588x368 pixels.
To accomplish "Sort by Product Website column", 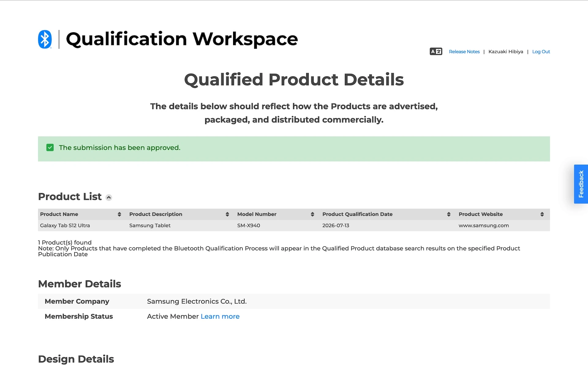I will pos(542,214).
